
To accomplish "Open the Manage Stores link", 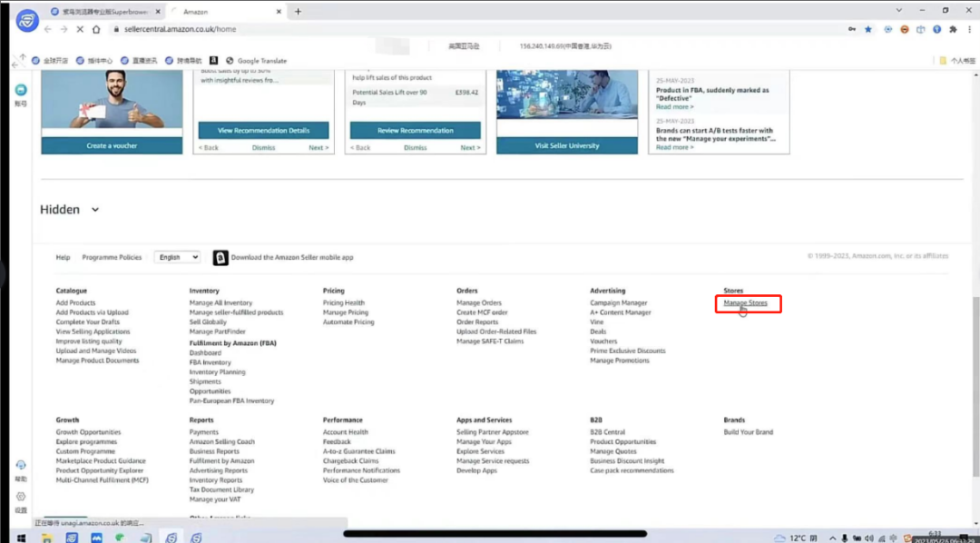I will (x=745, y=302).
